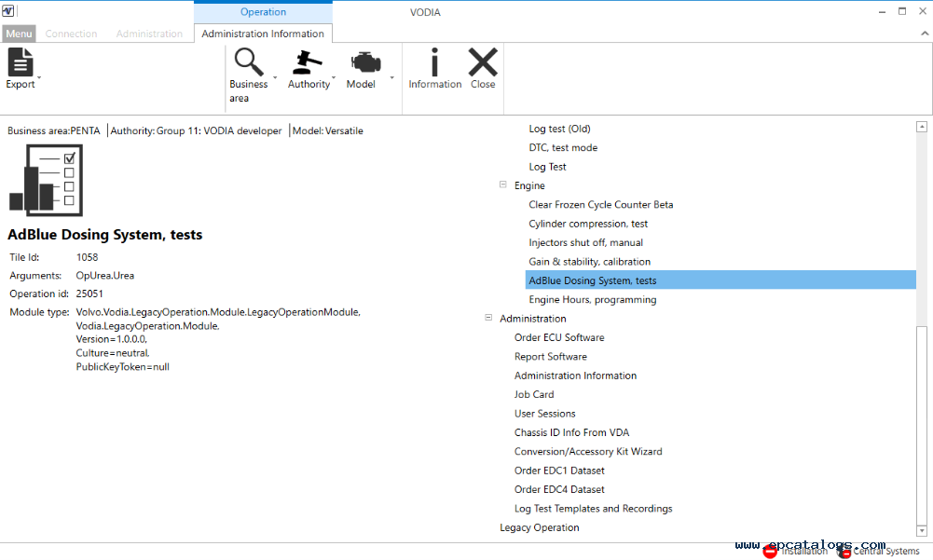Viewport: 933px width, 560px height.
Task: Click the Export document icon
Action: click(x=21, y=61)
